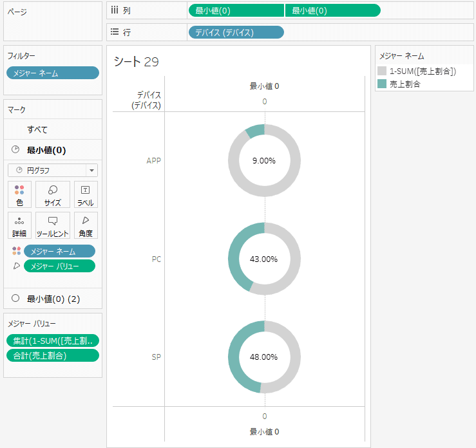This screenshot has height=448, width=476.
Task: Click the angle icon beside メジャー バリュー pill
Action: (16, 266)
